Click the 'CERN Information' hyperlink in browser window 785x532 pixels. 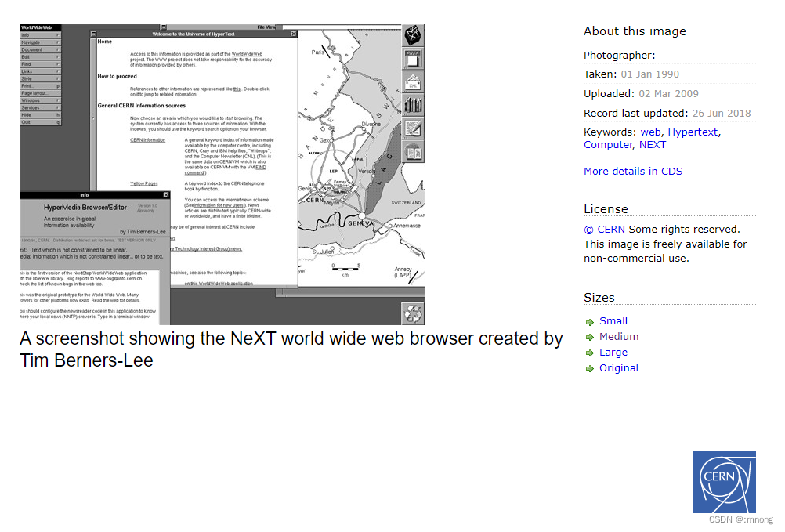(x=148, y=140)
